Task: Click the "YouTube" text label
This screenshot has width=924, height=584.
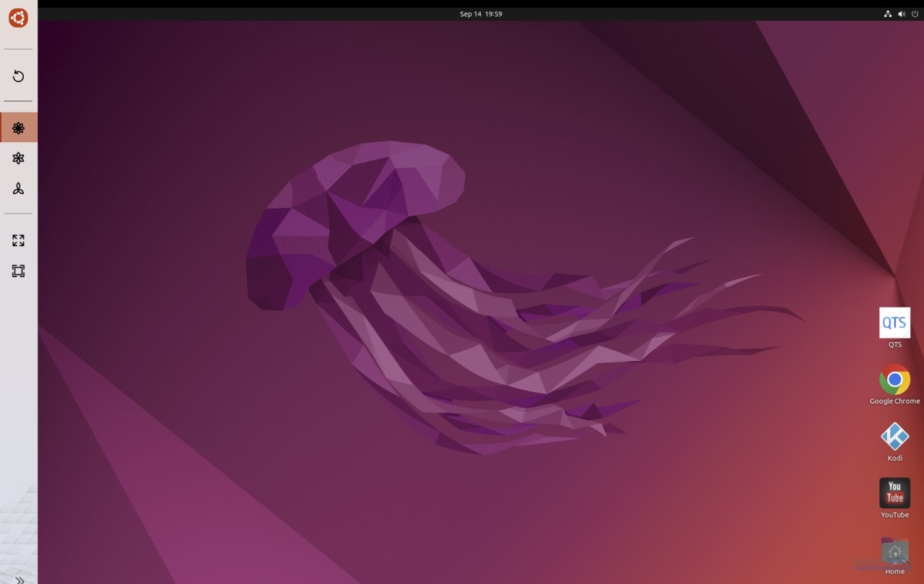Action: (x=894, y=515)
